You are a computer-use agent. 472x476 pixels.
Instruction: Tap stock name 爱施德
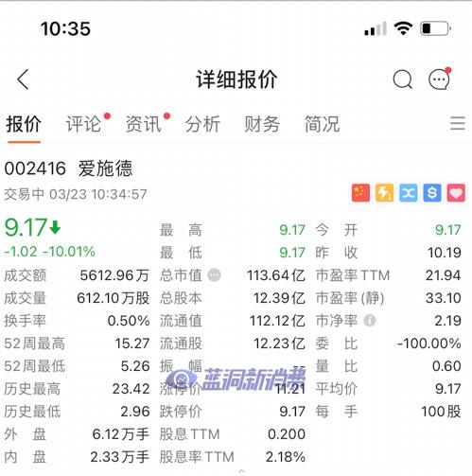click(105, 168)
